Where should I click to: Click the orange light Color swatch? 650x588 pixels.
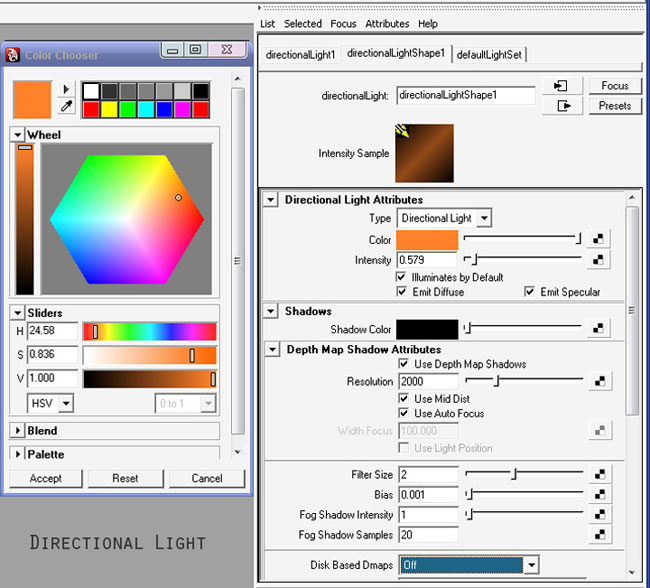point(427,240)
